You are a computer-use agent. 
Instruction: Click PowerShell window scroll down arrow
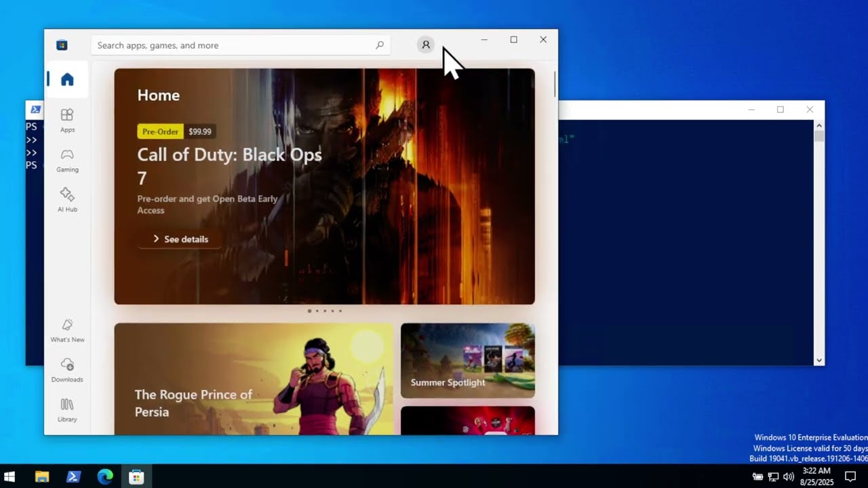(819, 361)
